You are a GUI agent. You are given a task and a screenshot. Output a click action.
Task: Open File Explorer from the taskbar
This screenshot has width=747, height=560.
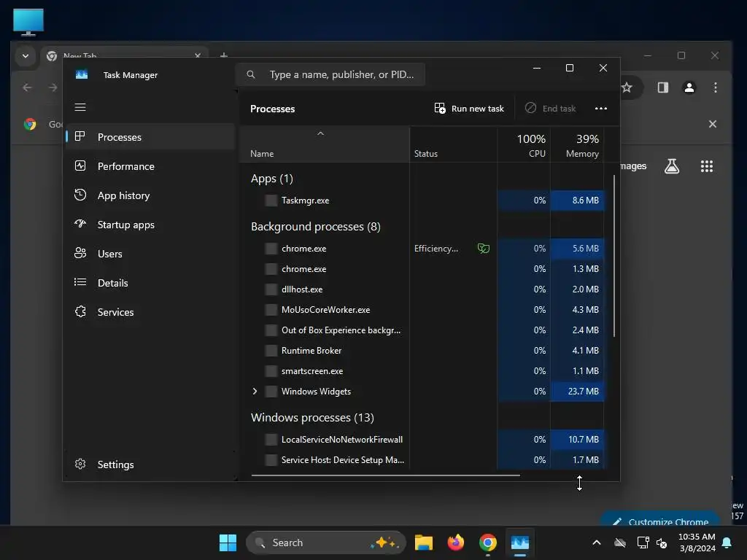tap(424, 542)
